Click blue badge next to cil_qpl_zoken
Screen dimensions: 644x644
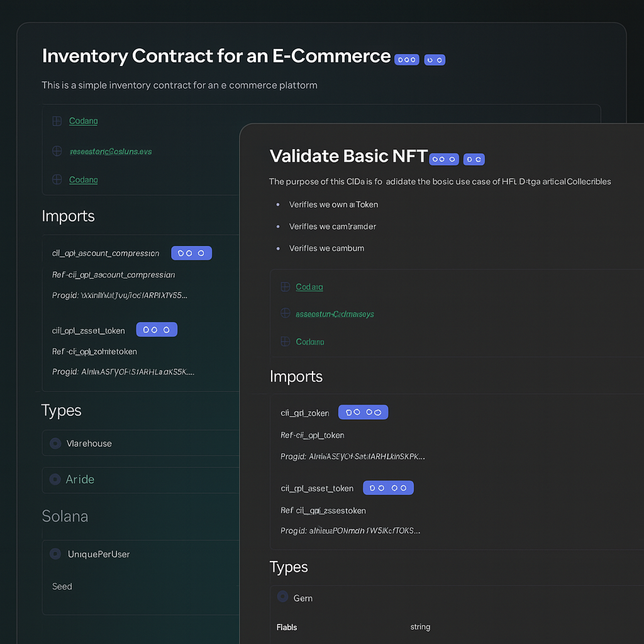tap(363, 413)
